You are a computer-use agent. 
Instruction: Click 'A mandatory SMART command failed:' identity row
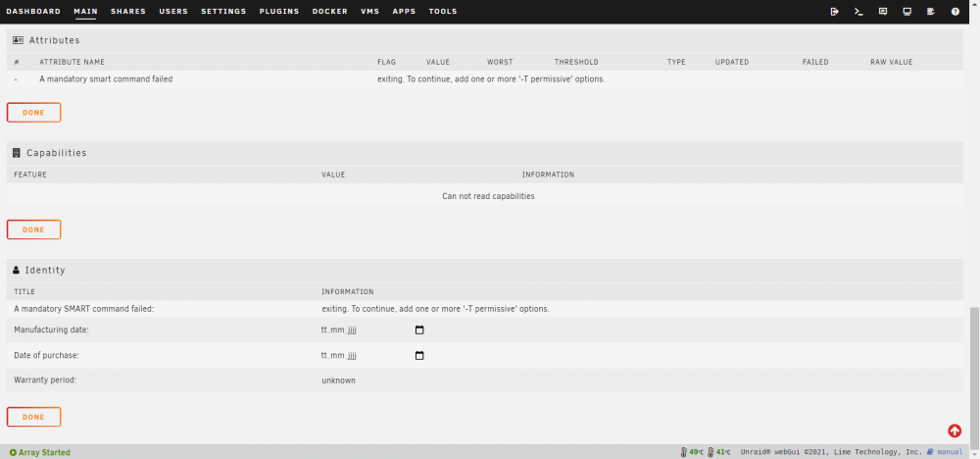484,309
